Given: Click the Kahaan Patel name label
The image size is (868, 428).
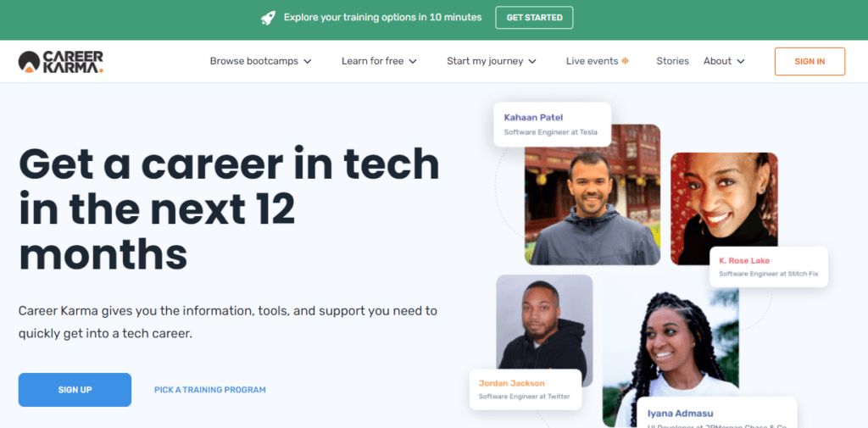Looking at the screenshot, I should 533,117.
